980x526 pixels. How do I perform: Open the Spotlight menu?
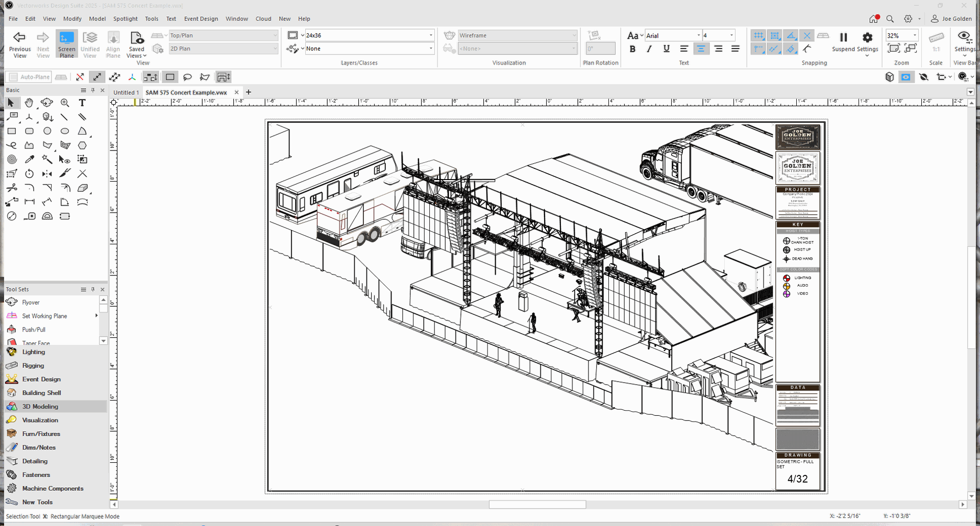pos(125,19)
